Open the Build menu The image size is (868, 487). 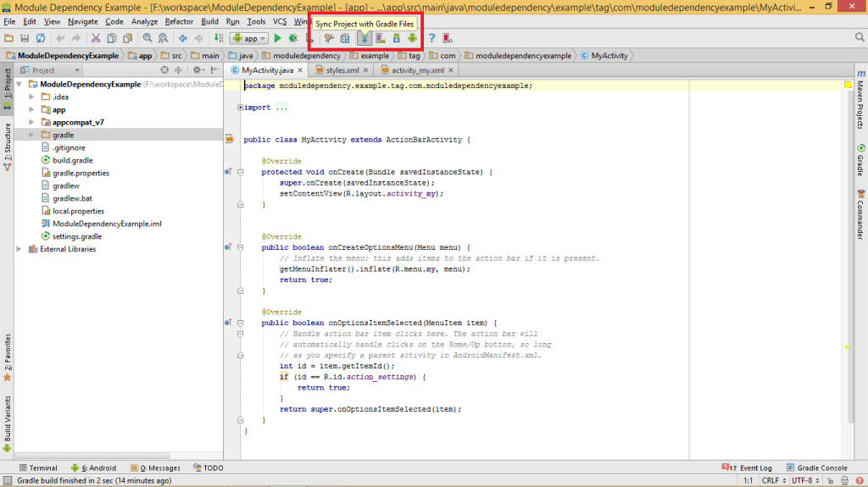pyautogui.click(x=209, y=21)
